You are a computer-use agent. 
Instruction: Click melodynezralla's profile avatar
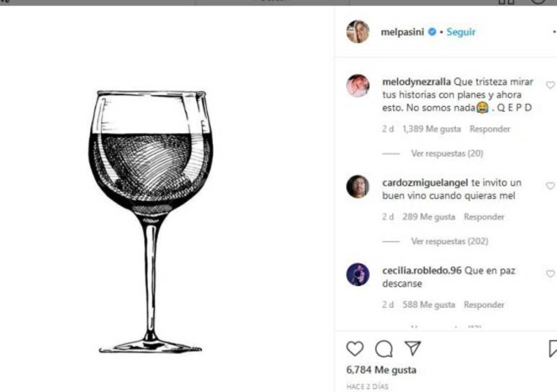(358, 85)
